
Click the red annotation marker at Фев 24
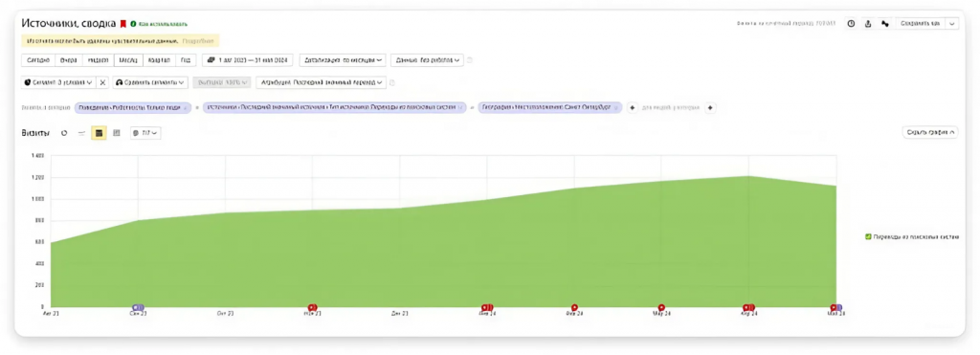coord(574,307)
